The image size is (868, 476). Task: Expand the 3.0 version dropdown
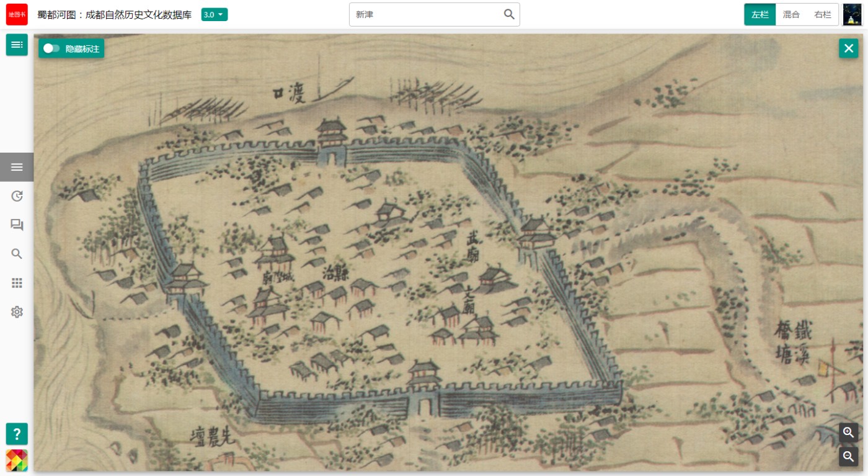point(215,14)
